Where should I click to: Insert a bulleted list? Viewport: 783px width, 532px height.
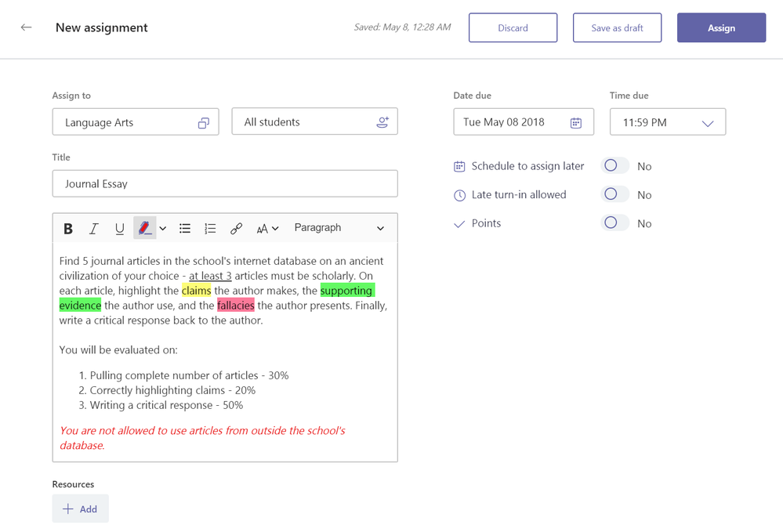pos(185,229)
